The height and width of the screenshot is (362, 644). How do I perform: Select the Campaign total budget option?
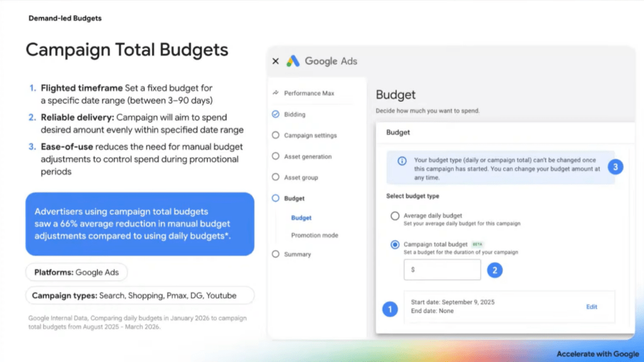(x=395, y=244)
